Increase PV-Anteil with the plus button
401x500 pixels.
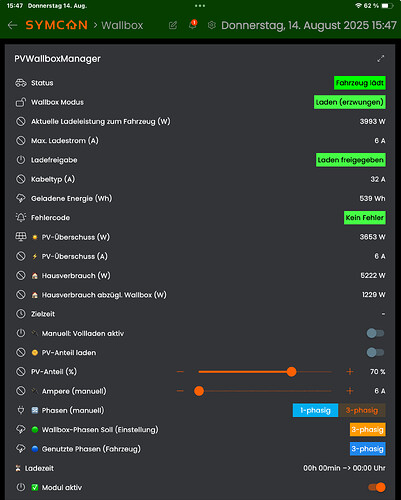click(x=350, y=372)
